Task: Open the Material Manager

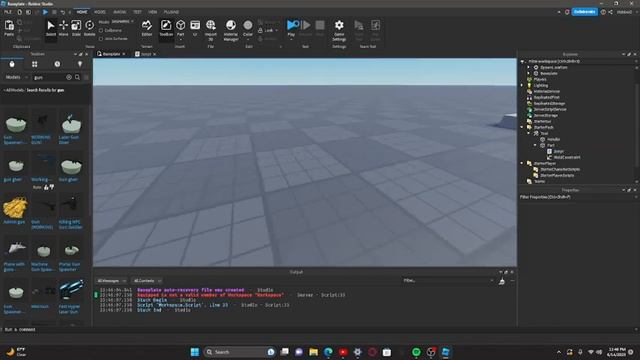Action: click(231, 30)
